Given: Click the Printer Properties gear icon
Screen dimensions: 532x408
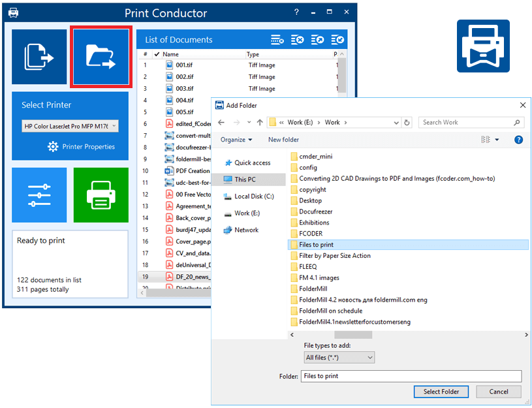Looking at the screenshot, I should coord(53,147).
